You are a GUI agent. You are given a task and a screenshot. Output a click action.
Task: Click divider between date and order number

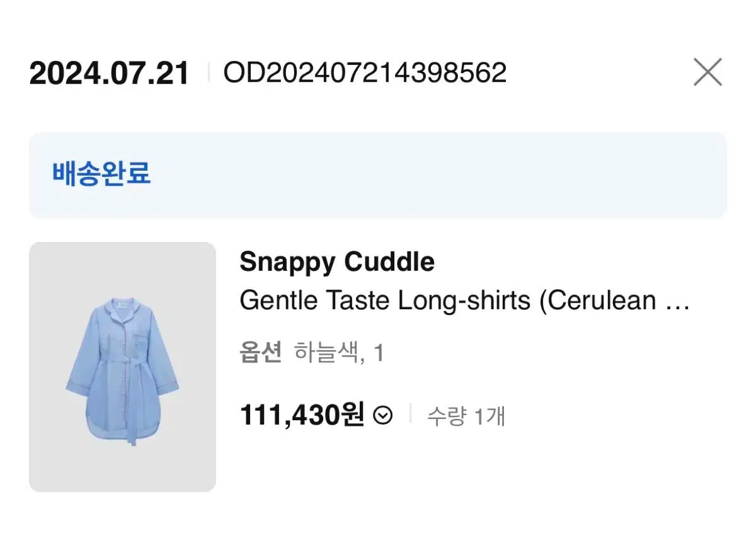pyautogui.click(x=208, y=73)
